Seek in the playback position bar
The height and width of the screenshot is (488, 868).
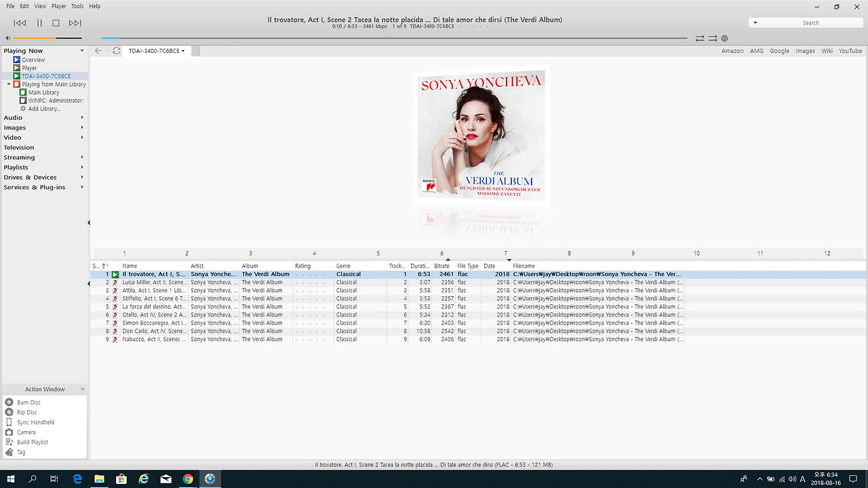pos(393,38)
